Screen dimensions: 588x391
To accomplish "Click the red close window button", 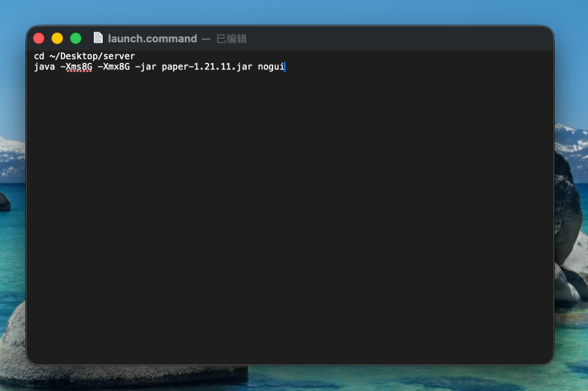I will click(x=39, y=37).
